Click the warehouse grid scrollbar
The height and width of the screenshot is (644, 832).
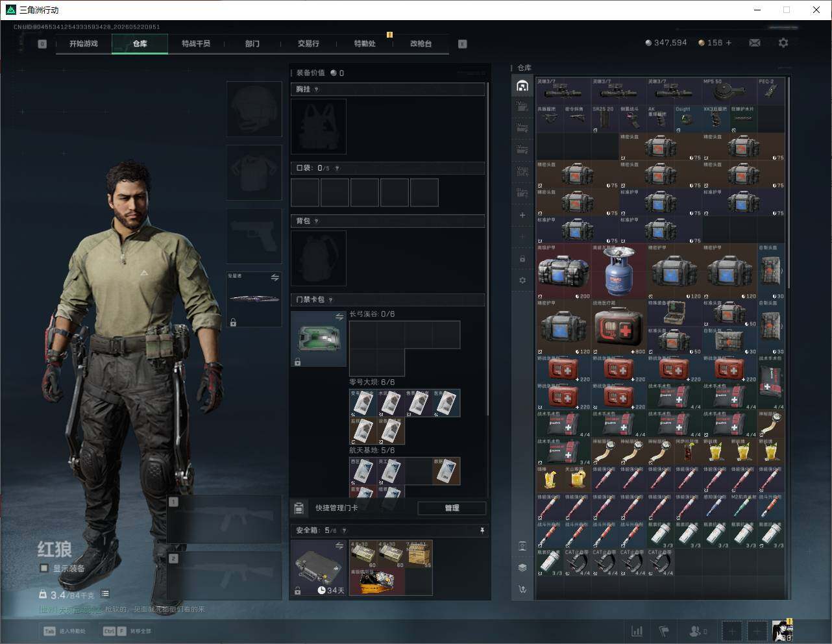789,184
